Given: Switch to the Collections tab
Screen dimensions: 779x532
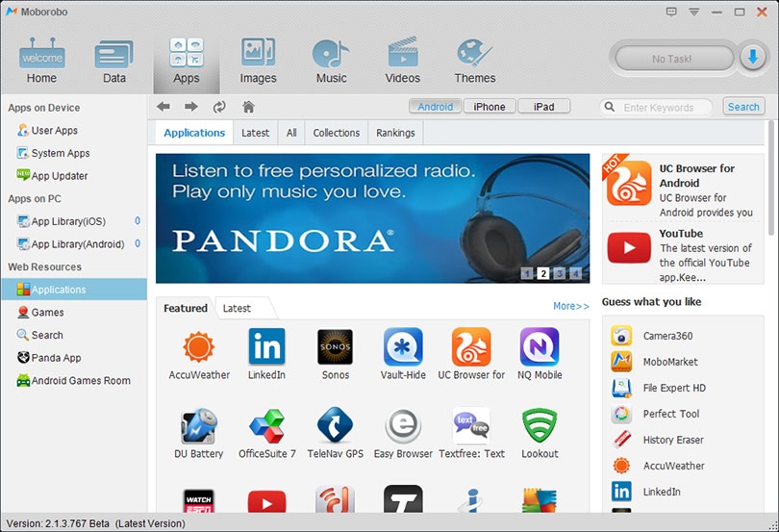Looking at the screenshot, I should (x=337, y=133).
